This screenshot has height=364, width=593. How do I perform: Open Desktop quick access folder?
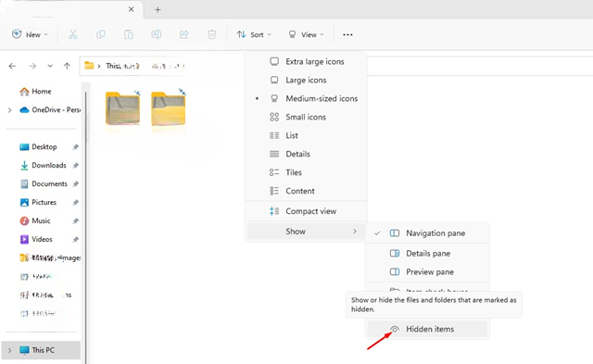[x=38, y=146]
